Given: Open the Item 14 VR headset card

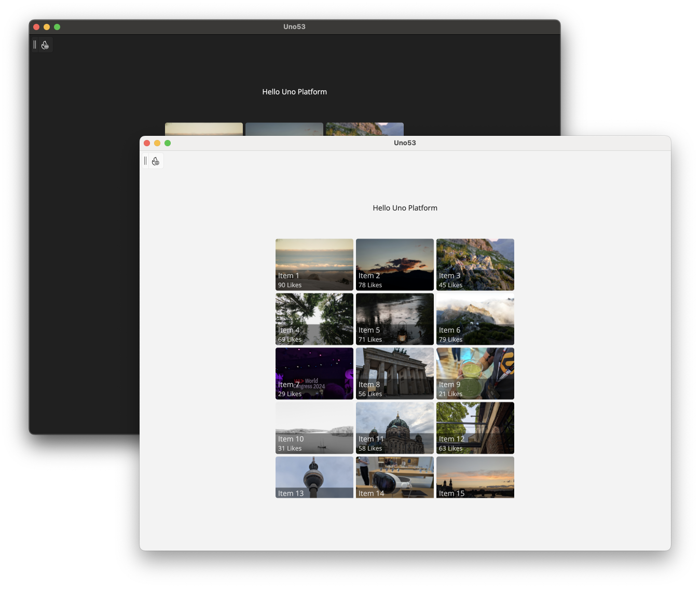Looking at the screenshot, I should (394, 476).
